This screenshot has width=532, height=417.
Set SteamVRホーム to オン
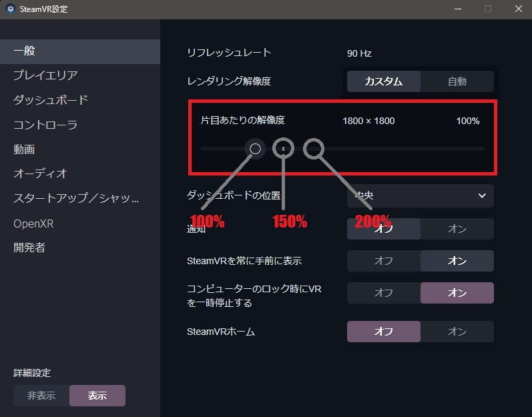point(457,332)
